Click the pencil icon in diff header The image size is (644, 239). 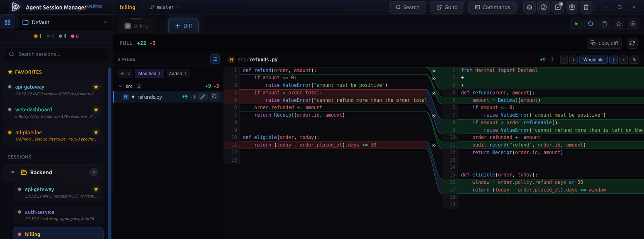[x=634, y=60]
